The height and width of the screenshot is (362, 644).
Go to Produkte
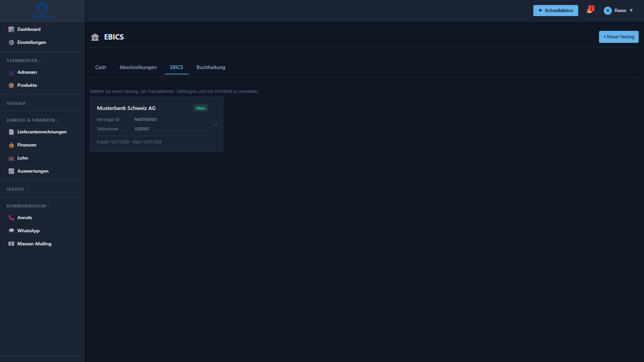(27, 85)
